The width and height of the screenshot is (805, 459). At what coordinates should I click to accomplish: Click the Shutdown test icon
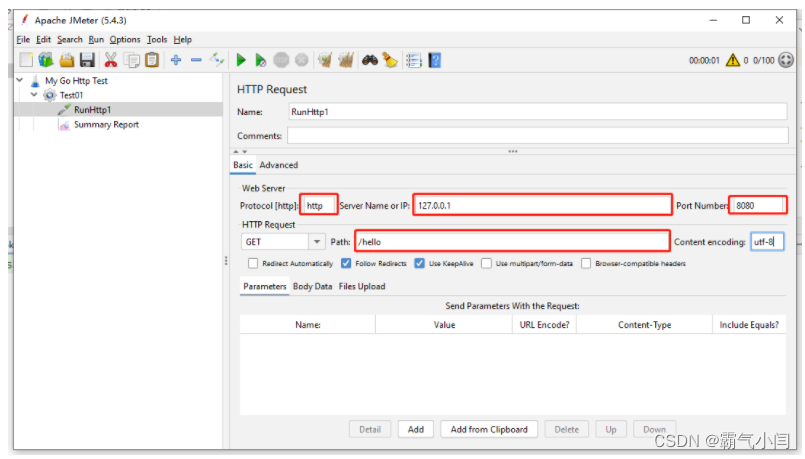pos(302,61)
